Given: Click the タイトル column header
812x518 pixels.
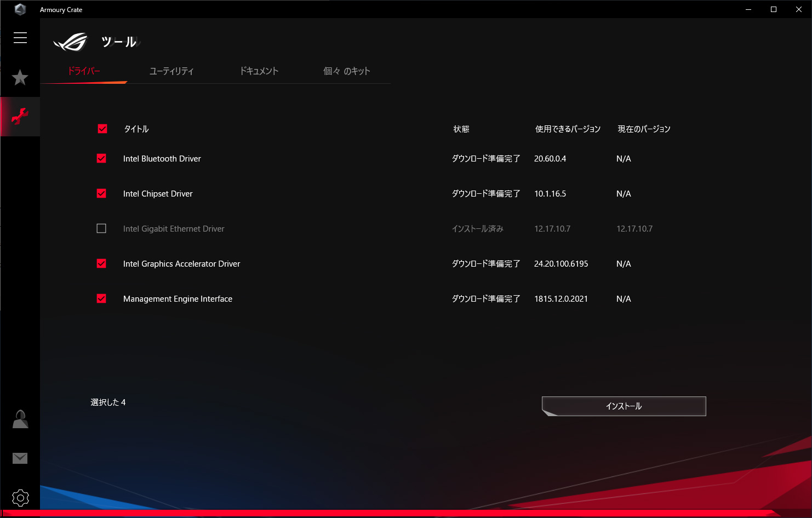Looking at the screenshot, I should pyautogui.click(x=136, y=129).
